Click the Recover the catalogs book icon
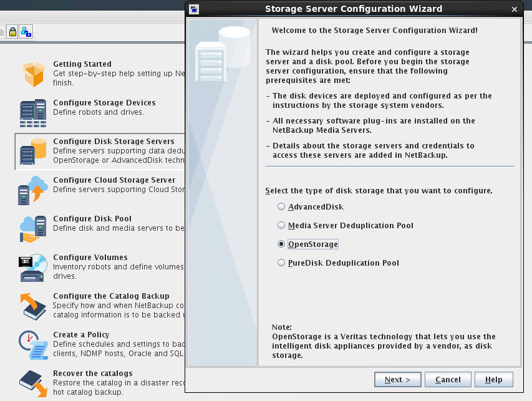Screen dimensions: 532x401 [33, 384]
